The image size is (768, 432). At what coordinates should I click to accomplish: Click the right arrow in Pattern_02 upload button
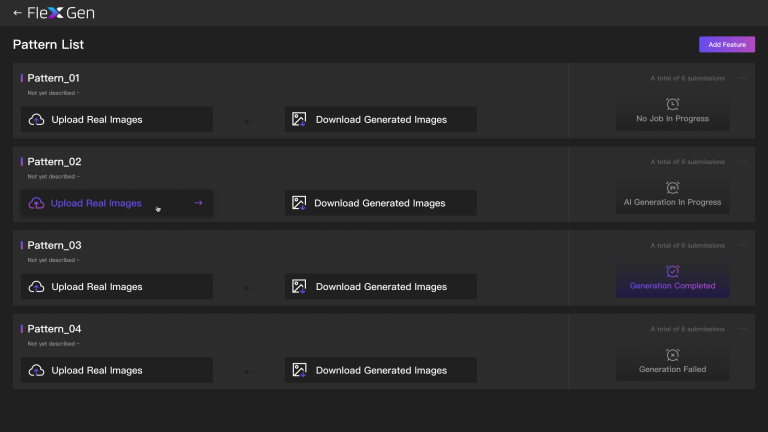[198, 203]
